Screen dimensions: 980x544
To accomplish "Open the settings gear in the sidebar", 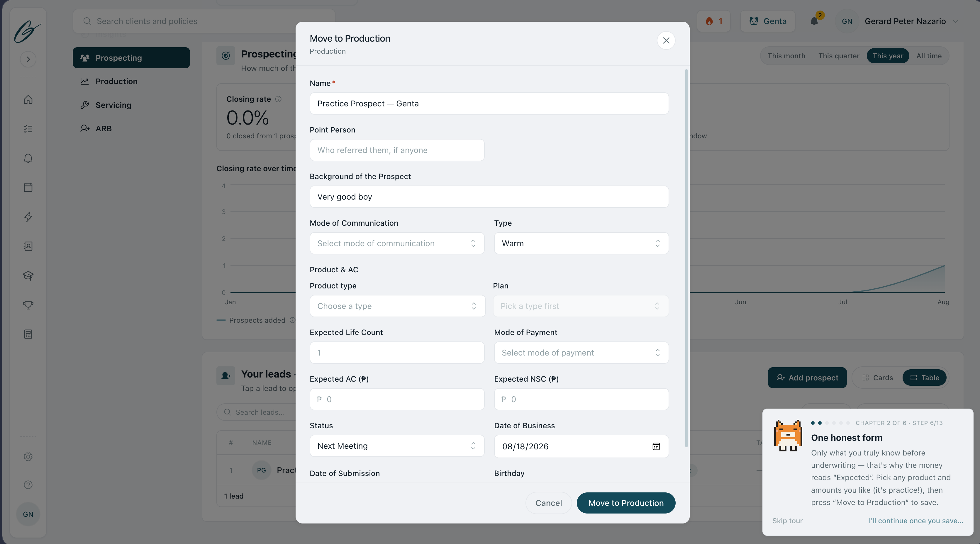I will pos(28,457).
